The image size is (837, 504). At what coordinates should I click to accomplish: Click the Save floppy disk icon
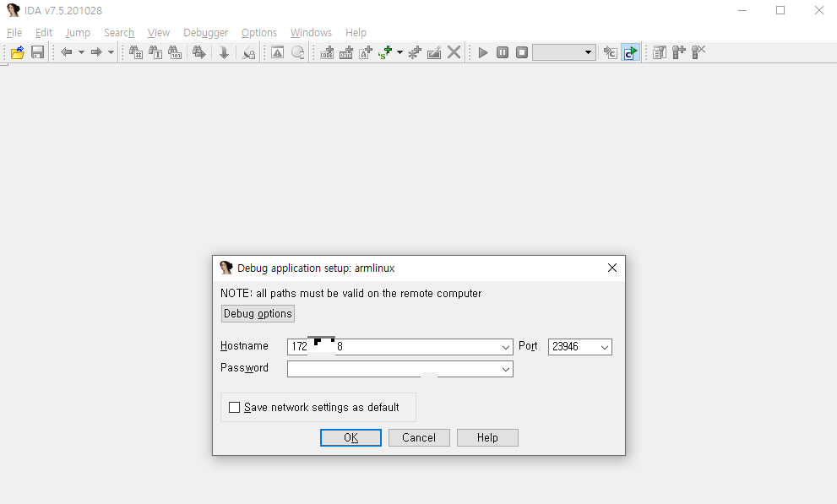pyautogui.click(x=37, y=52)
